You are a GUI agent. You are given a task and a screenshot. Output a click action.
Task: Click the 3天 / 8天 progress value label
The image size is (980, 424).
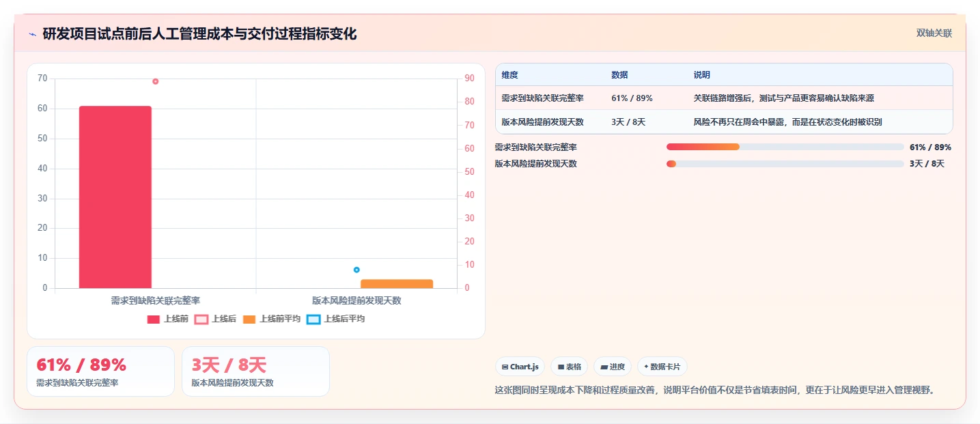click(x=927, y=164)
